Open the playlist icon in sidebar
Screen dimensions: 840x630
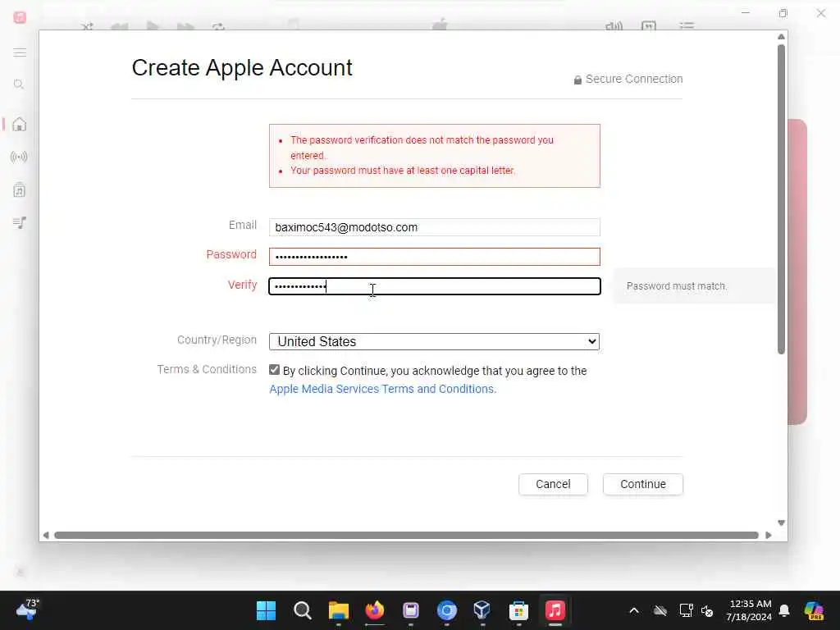(20, 223)
